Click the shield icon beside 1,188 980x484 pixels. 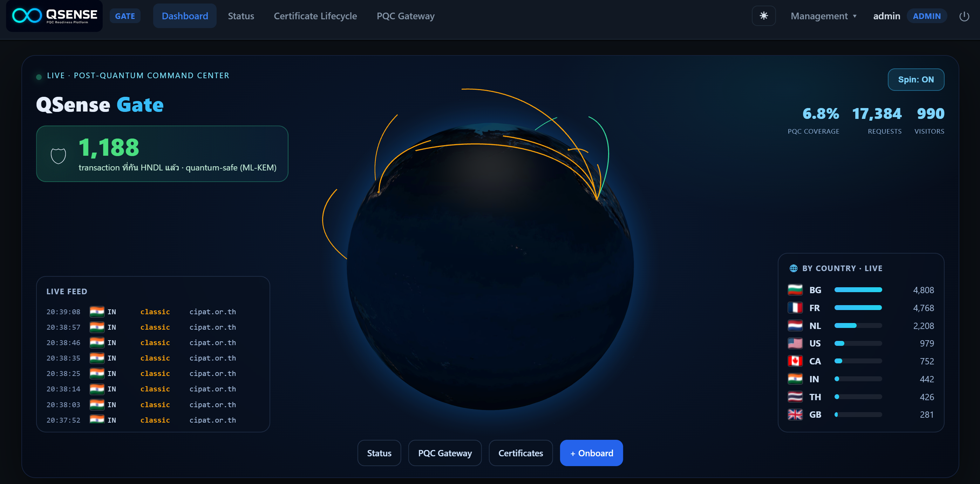pyautogui.click(x=58, y=155)
